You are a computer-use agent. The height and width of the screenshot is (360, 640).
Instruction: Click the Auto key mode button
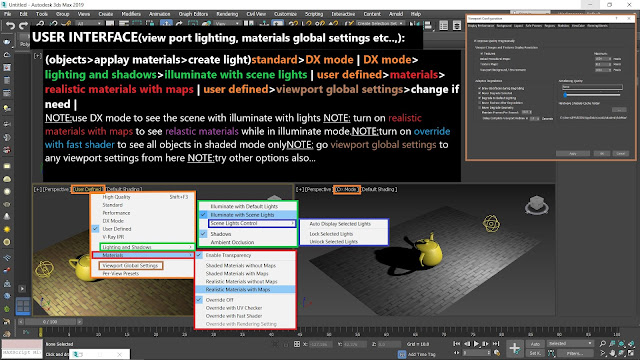tap(535, 344)
